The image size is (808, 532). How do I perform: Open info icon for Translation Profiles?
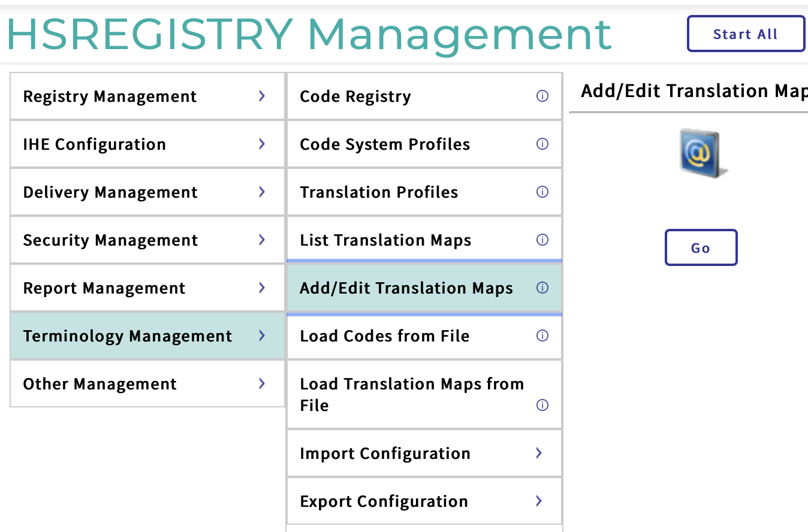pyautogui.click(x=542, y=192)
